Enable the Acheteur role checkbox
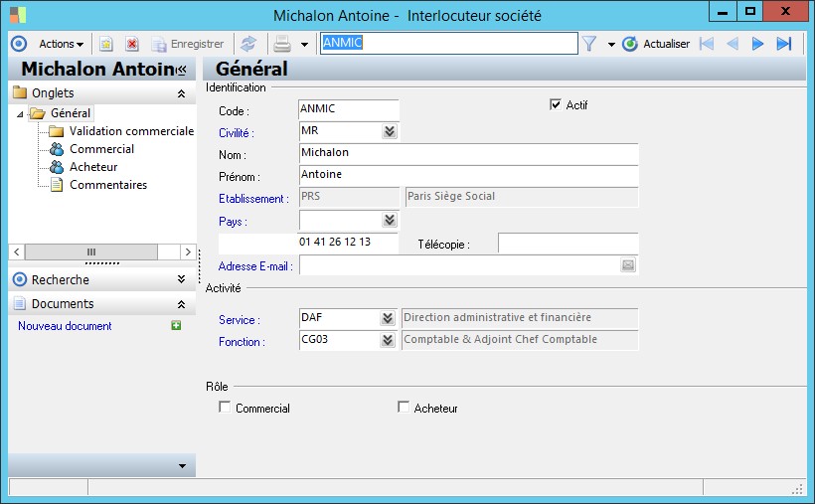Screen dimensions: 815x504 [403, 407]
